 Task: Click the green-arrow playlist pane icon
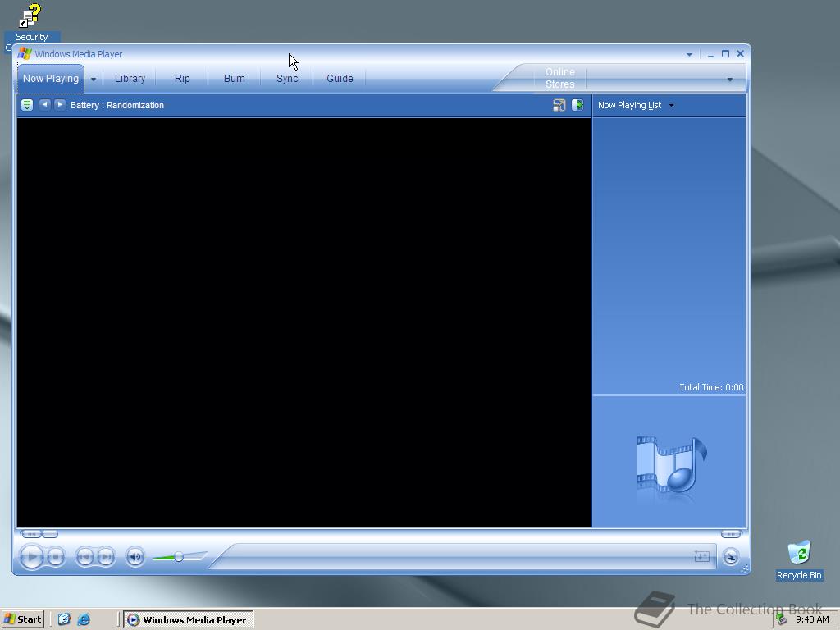tap(577, 105)
